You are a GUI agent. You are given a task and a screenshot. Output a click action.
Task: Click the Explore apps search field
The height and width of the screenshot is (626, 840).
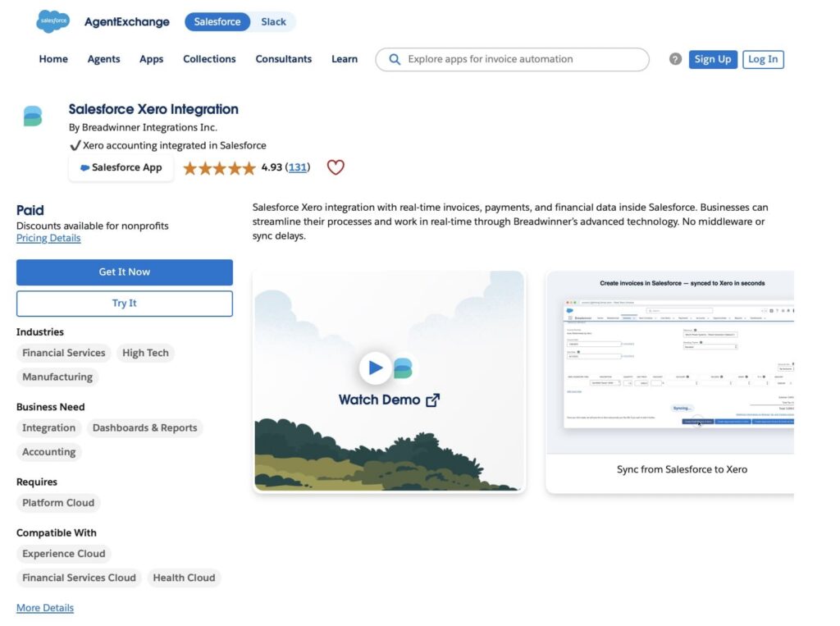point(512,60)
